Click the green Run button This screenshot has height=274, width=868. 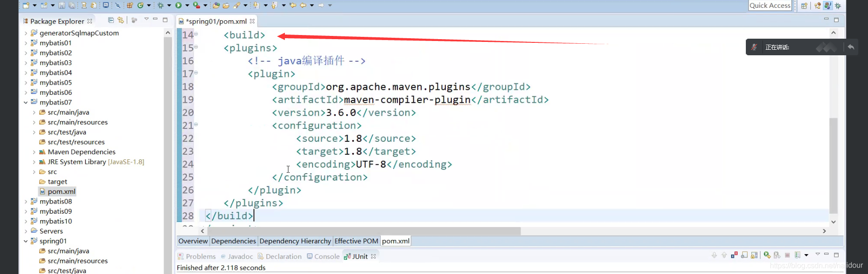pyautogui.click(x=178, y=6)
